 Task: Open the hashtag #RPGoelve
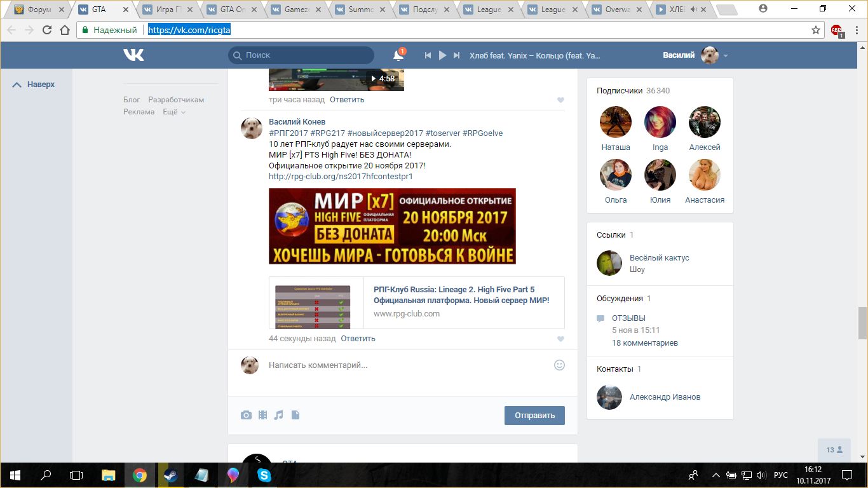pos(482,133)
